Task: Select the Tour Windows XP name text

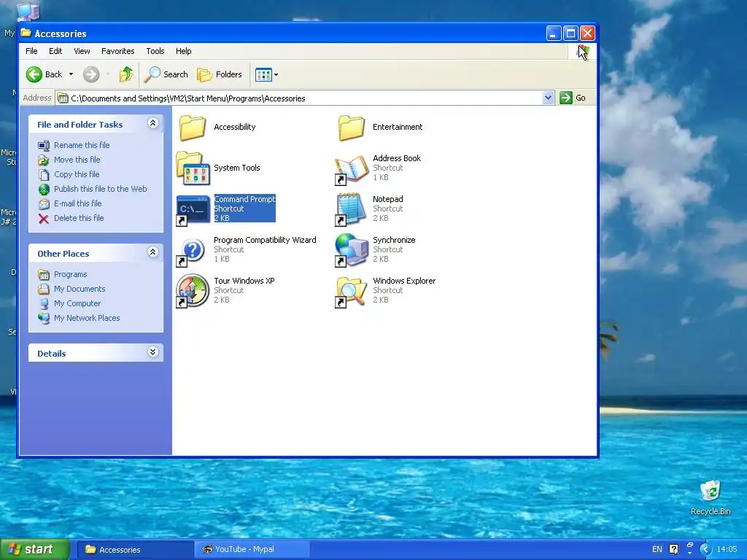Action: point(244,281)
